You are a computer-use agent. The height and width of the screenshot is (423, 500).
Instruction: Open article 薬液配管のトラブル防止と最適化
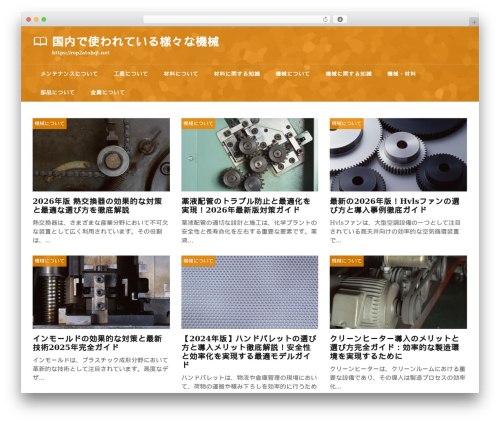[246, 205]
